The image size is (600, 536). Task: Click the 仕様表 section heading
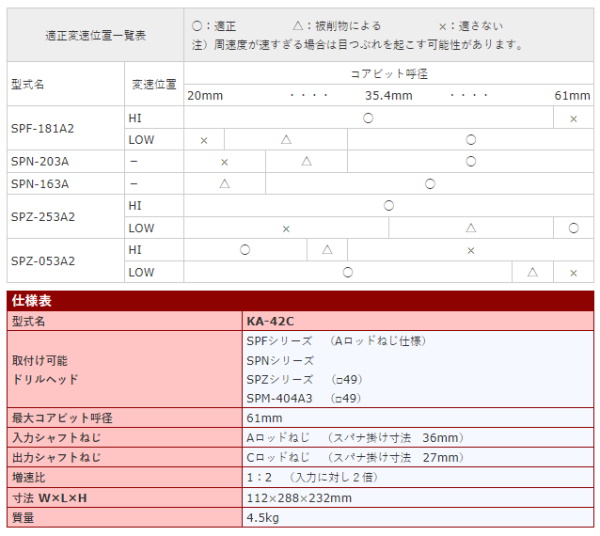[x=31, y=301]
